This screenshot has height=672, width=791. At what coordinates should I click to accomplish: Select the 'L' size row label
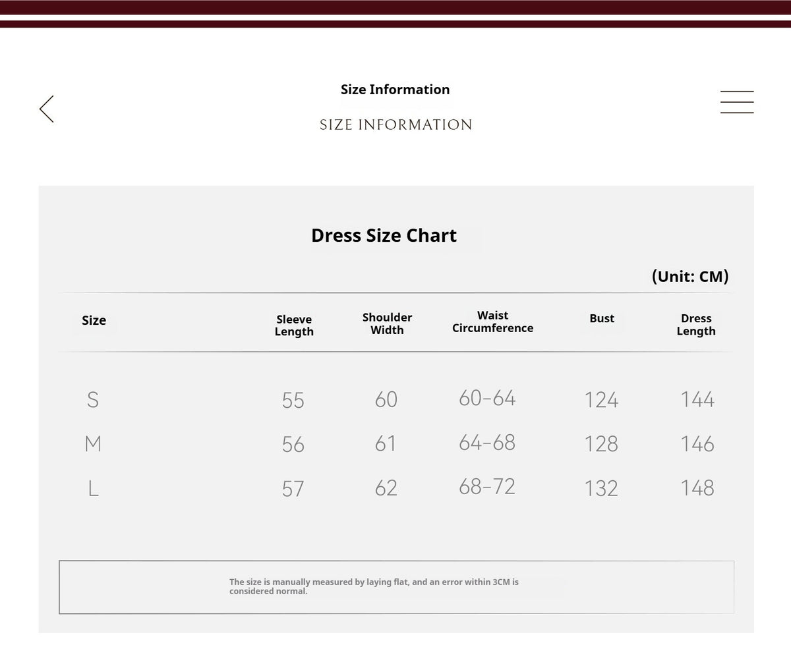[93, 488]
